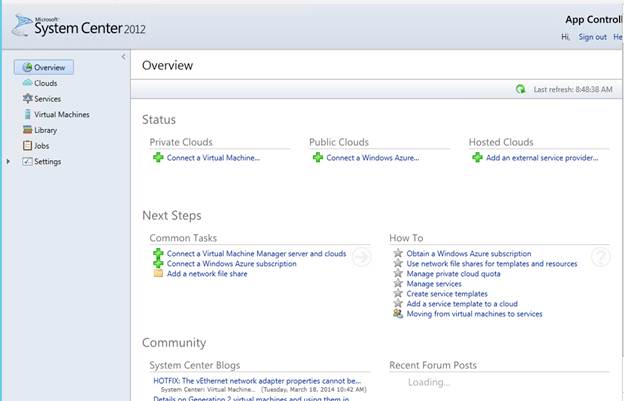This screenshot has width=624, height=401.
Task: Open Moving from virtual machines to services
Action: click(x=474, y=314)
